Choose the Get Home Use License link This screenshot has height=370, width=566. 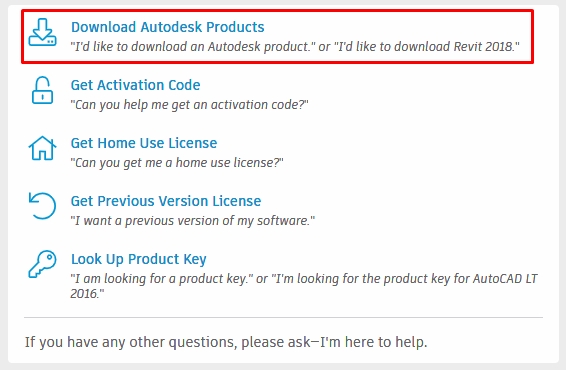[x=144, y=143]
